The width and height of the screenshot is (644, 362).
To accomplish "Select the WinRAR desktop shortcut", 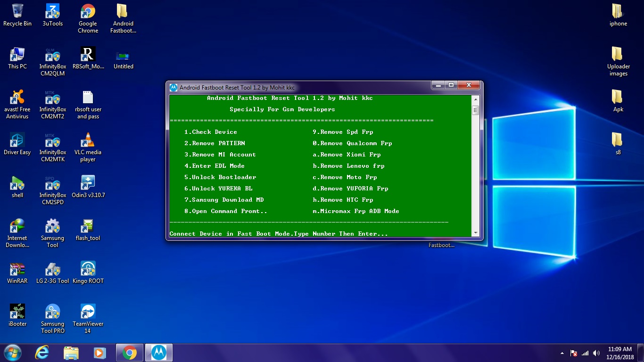I will (x=17, y=272).
